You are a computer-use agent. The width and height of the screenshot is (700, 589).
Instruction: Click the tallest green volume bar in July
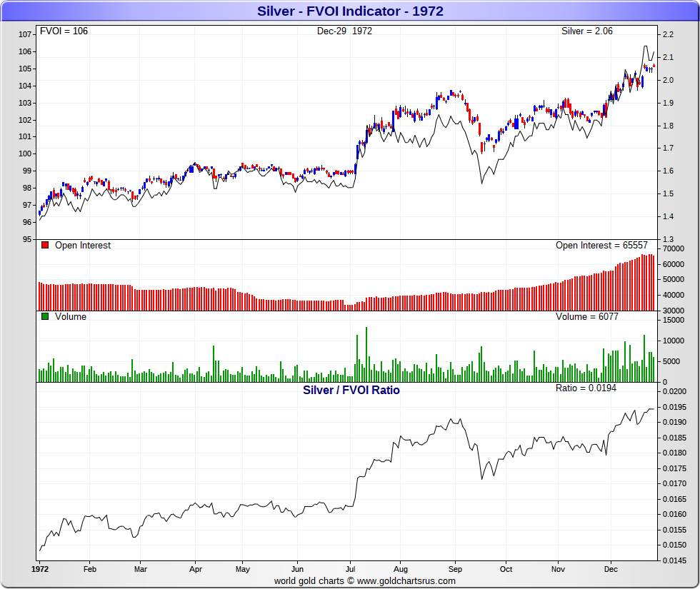pos(366,354)
